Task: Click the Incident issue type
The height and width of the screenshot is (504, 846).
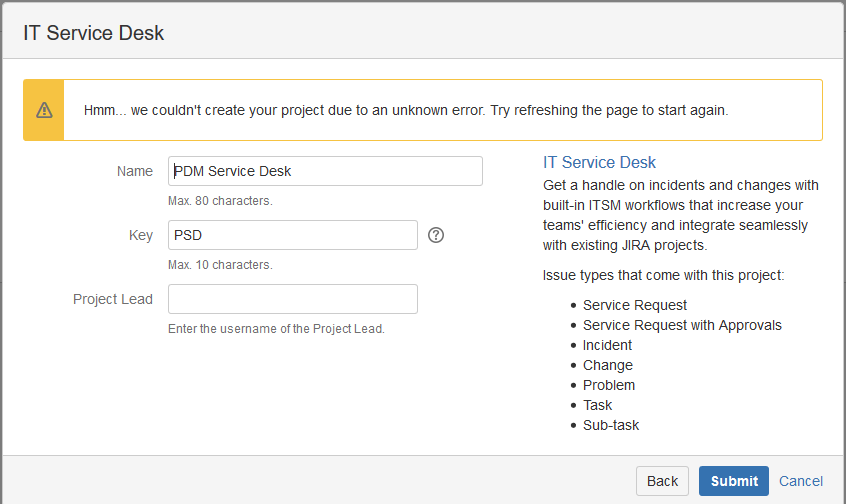Action: (x=607, y=345)
